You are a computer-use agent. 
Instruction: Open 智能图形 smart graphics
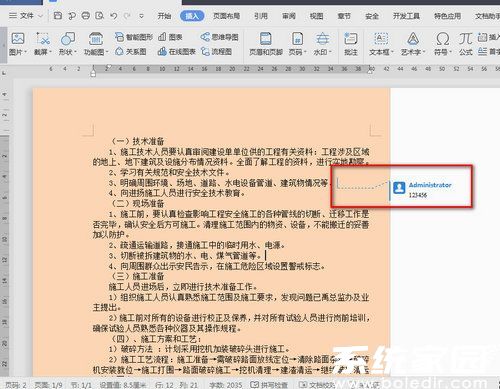pos(134,37)
